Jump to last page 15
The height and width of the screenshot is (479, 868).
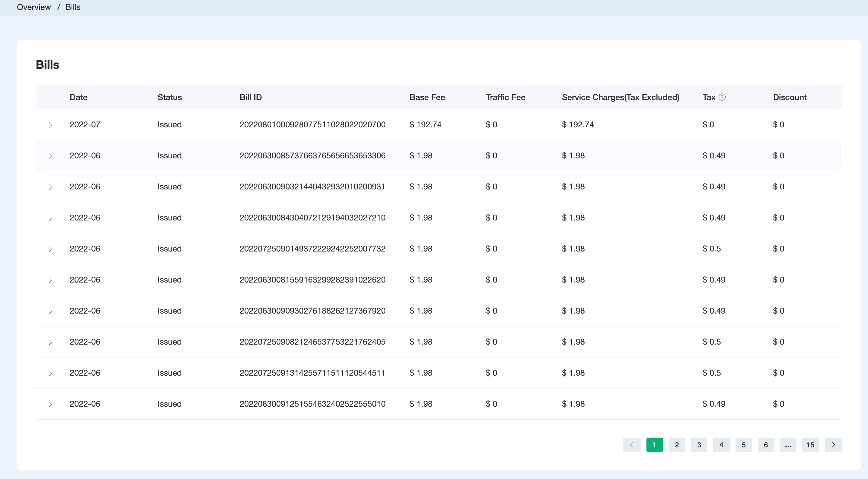[810, 445]
